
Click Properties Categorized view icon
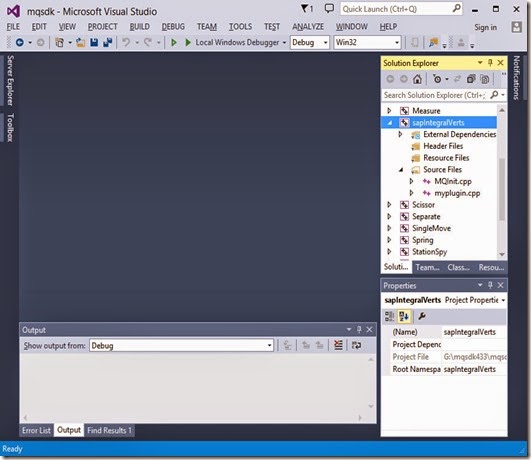coord(389,316)
